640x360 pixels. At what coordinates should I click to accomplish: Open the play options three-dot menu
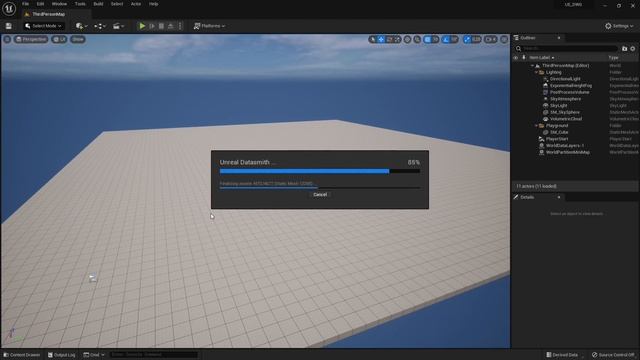[180, 26]
